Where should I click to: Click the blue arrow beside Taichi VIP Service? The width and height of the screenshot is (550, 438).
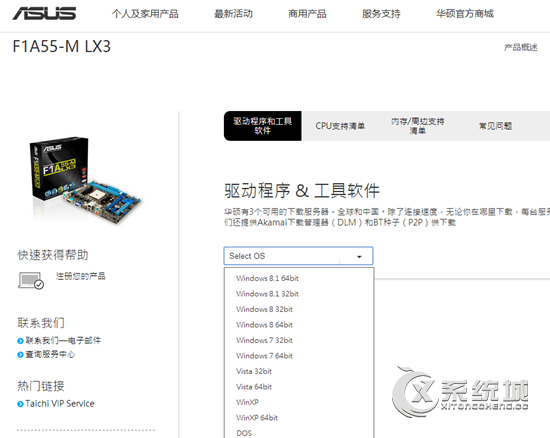click(x=20, y=404)
